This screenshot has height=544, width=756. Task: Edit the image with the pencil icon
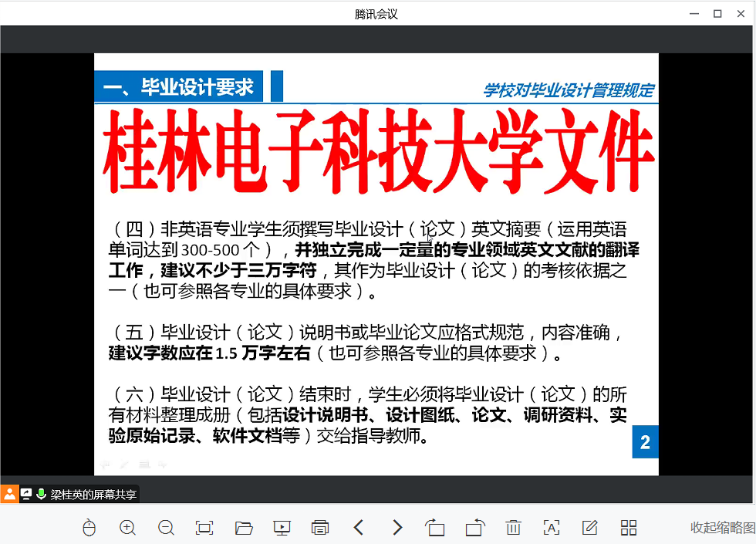(x=590, y=528)
